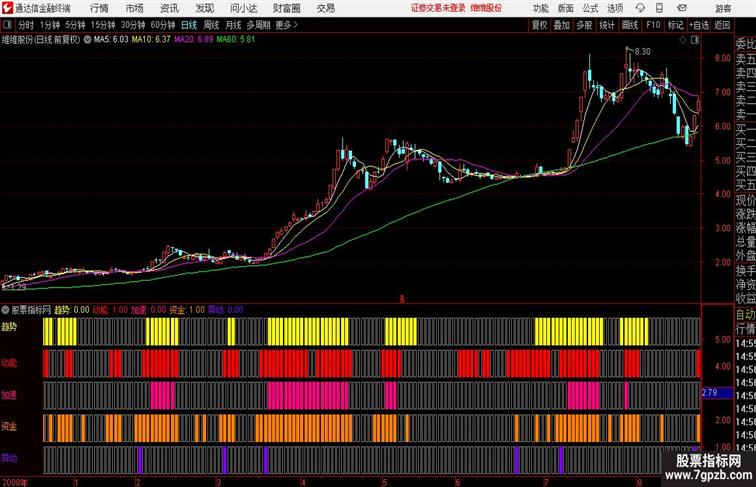Switch to 30分钟 period tab

[x=133, y=25]
